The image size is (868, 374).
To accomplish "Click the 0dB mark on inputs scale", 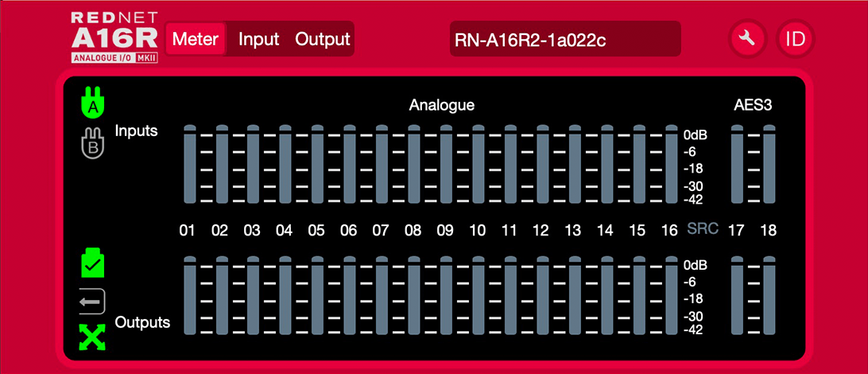I will coord(695,135).
